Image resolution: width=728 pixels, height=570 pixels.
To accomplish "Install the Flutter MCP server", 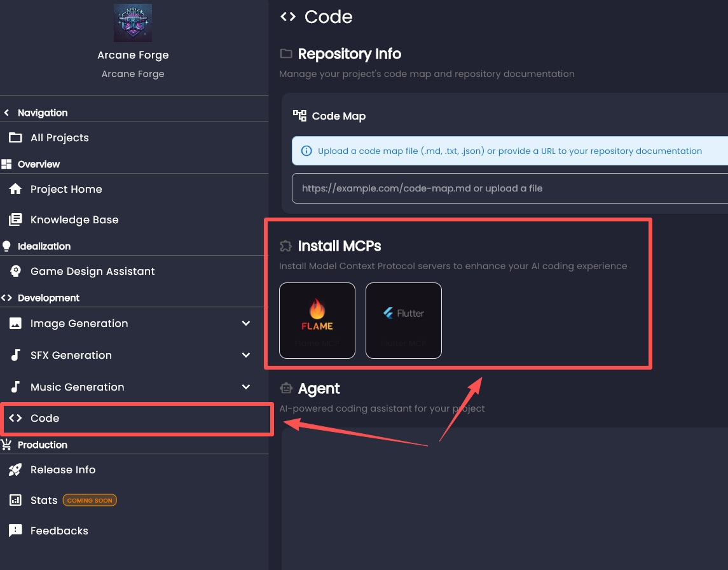I will (403, 320).
